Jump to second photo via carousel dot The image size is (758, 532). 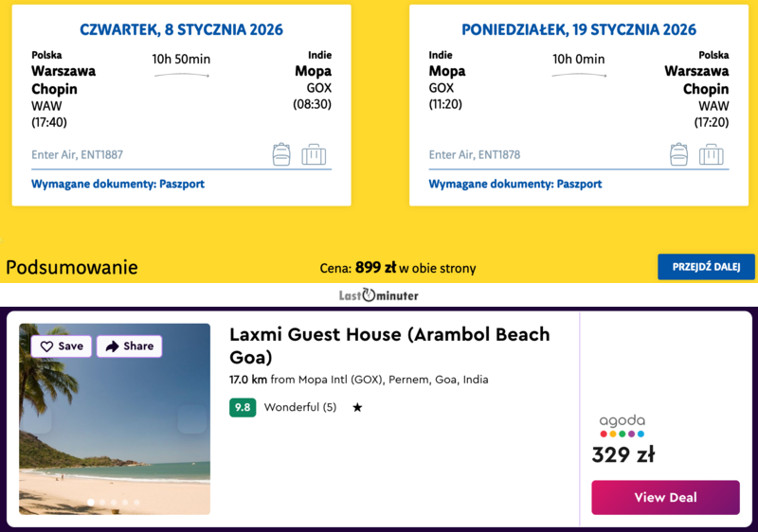[102, 503]
